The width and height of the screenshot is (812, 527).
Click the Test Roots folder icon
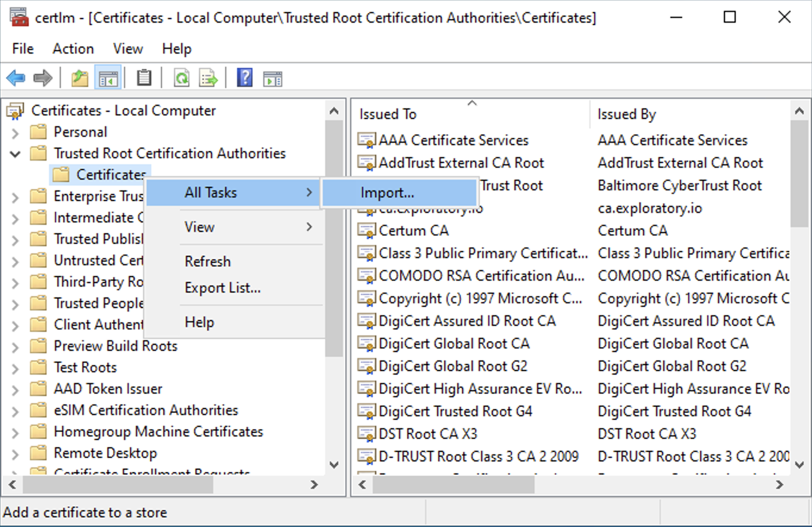[39, 367]
